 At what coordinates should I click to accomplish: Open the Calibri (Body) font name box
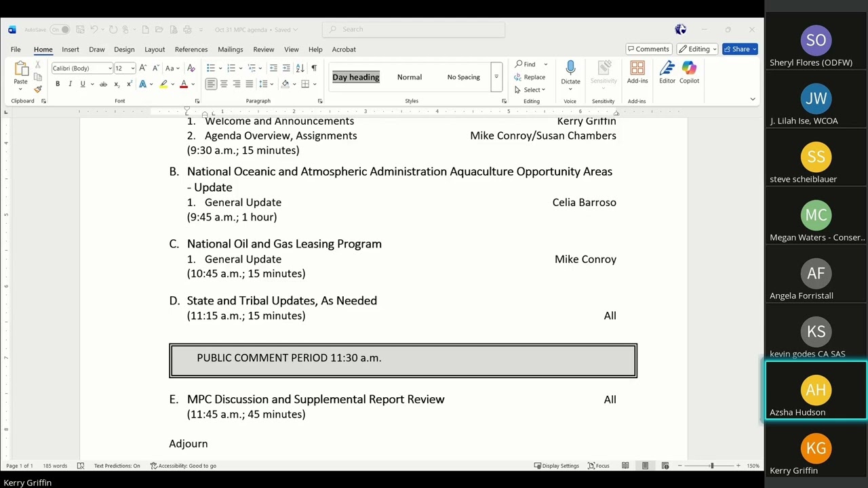pos(81,68)
